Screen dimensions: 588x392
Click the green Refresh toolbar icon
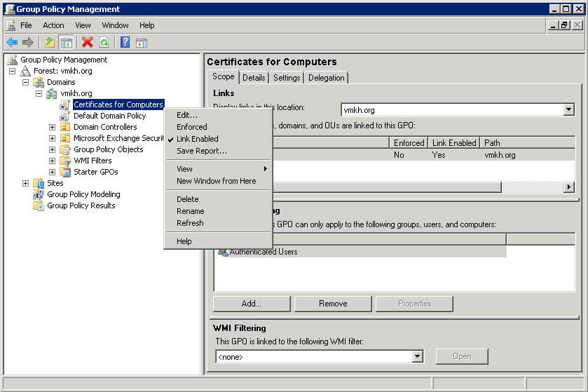(104, 43)
